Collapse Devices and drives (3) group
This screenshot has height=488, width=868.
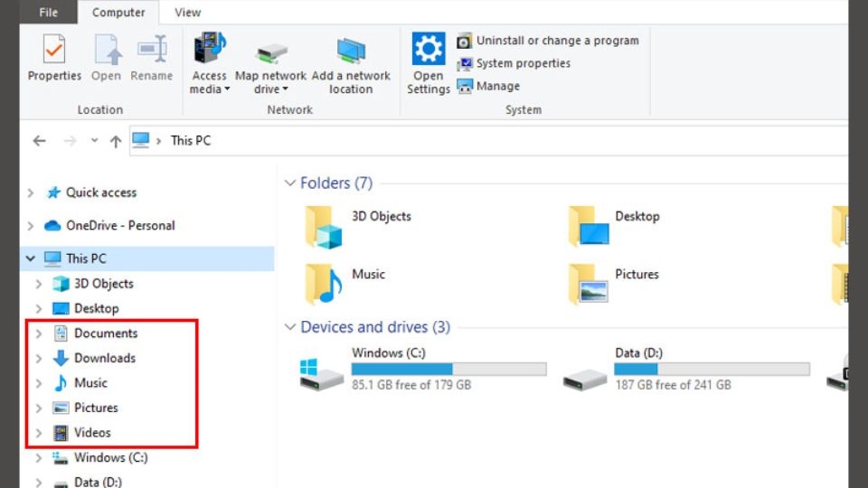[289, 327]
